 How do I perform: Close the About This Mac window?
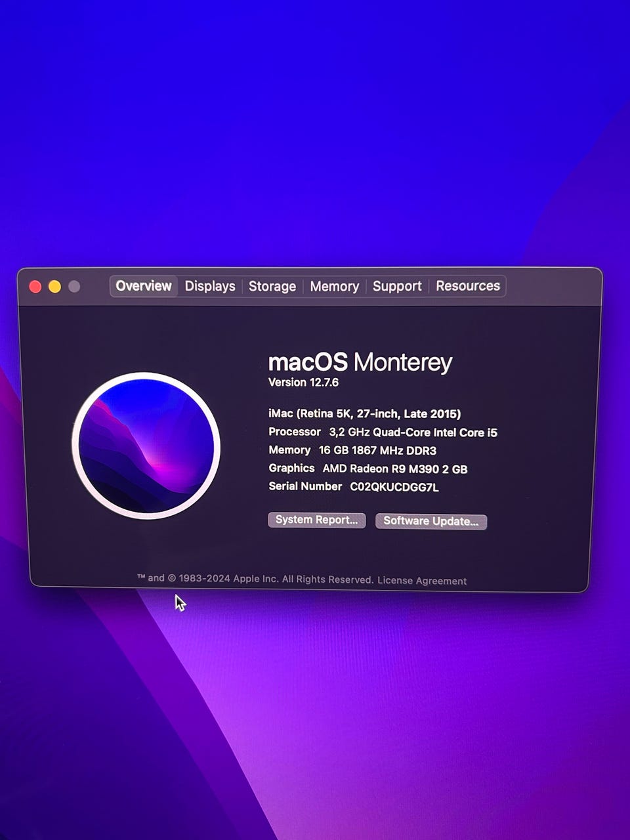pyautogui.click(x=35, y=287)
